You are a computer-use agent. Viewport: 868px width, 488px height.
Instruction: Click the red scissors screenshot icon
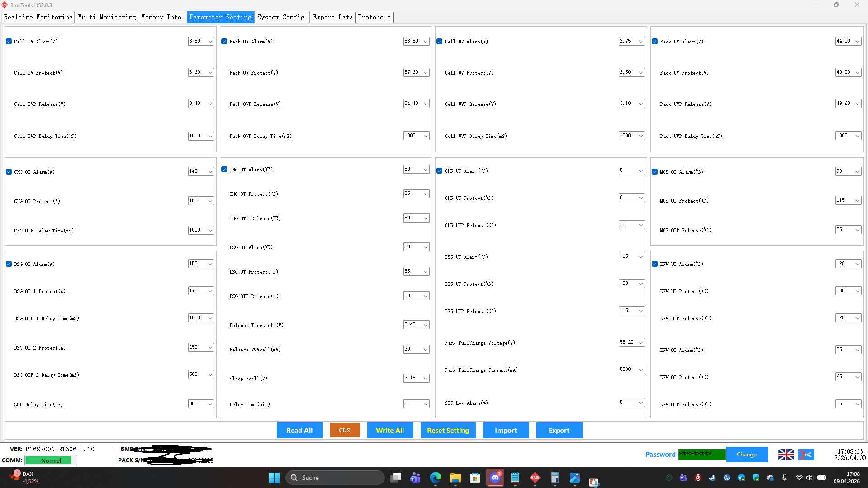click(806, 454)
